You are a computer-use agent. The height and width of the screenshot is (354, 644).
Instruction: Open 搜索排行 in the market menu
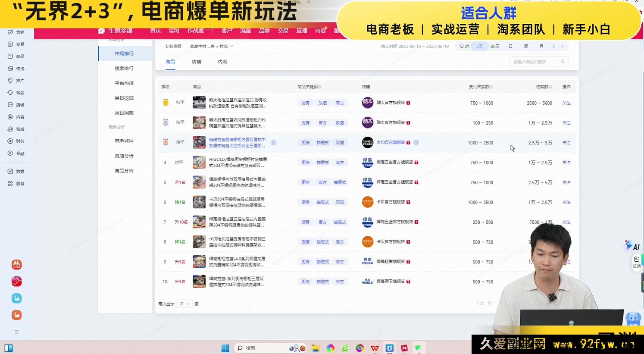click(x=124, y=68)
